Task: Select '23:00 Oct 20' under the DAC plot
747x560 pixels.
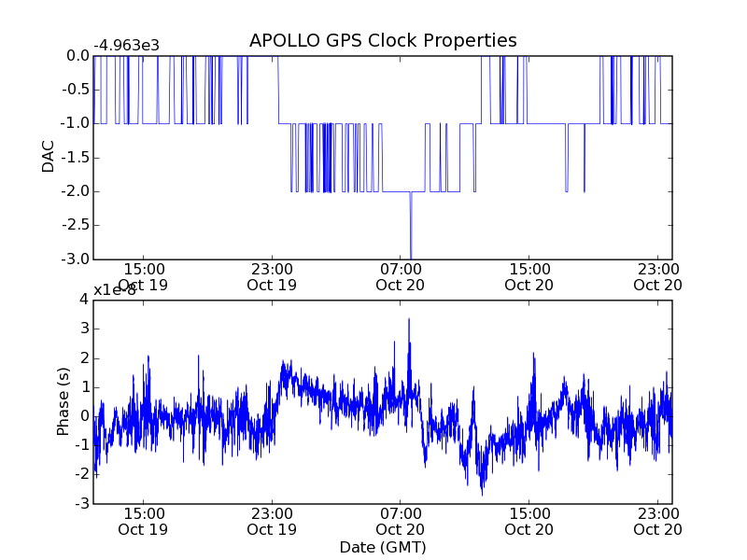Action: 658,277
